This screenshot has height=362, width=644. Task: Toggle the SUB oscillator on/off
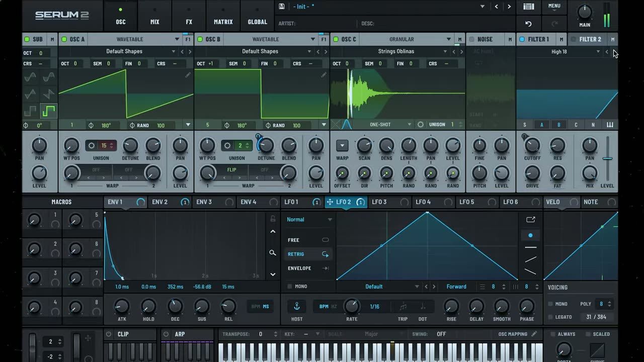coord(27,39)
